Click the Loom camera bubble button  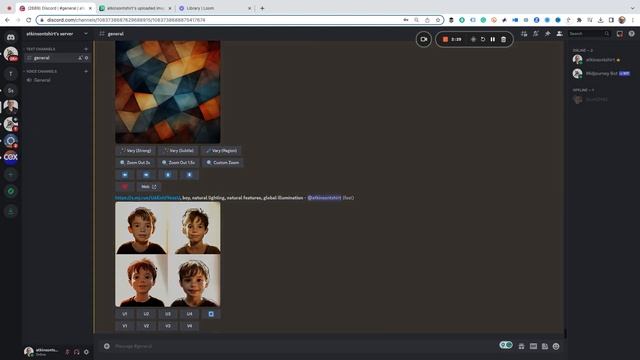coord(424,40)
